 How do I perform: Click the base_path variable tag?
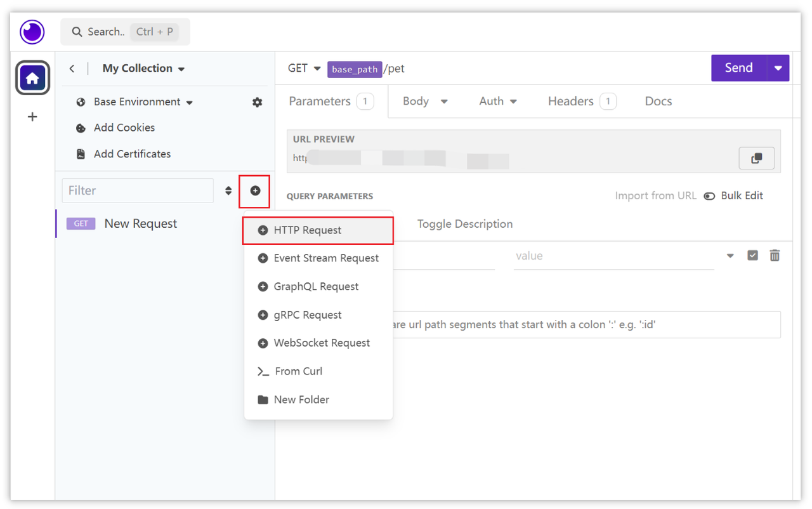coord(355,69)
